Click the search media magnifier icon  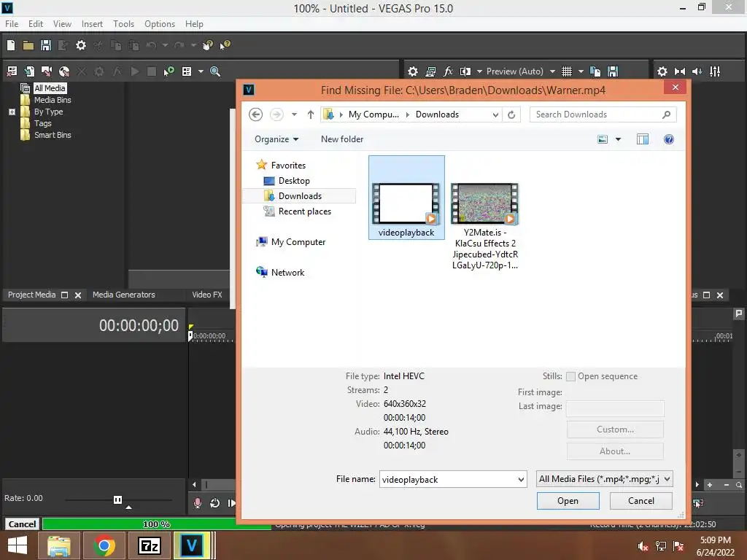point(215,71)
